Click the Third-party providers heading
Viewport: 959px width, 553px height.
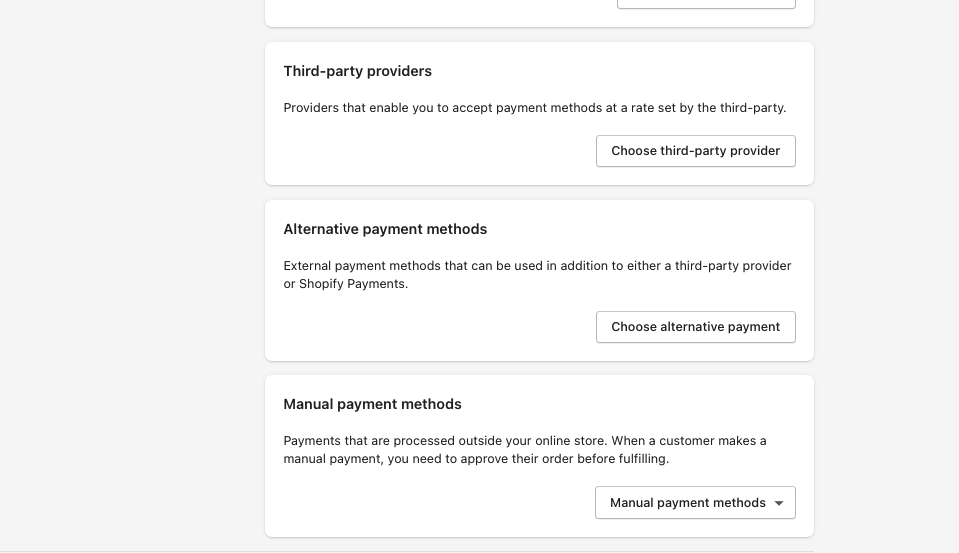358,71
